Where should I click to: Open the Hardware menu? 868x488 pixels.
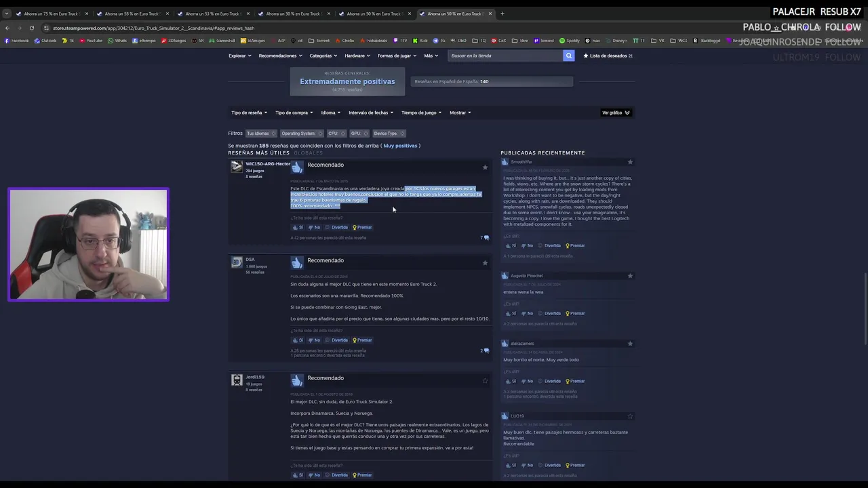[357, 56]
